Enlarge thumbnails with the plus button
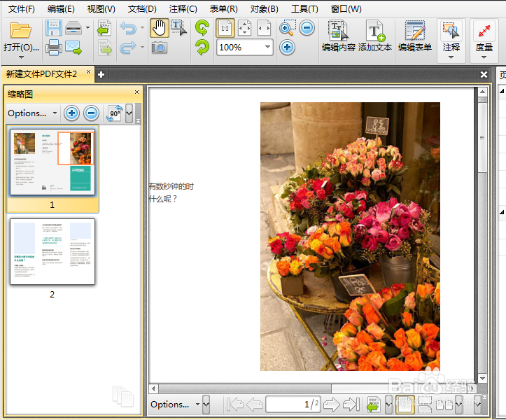The height and width of the screenshot is (420, 506). (x=71, y=113)
